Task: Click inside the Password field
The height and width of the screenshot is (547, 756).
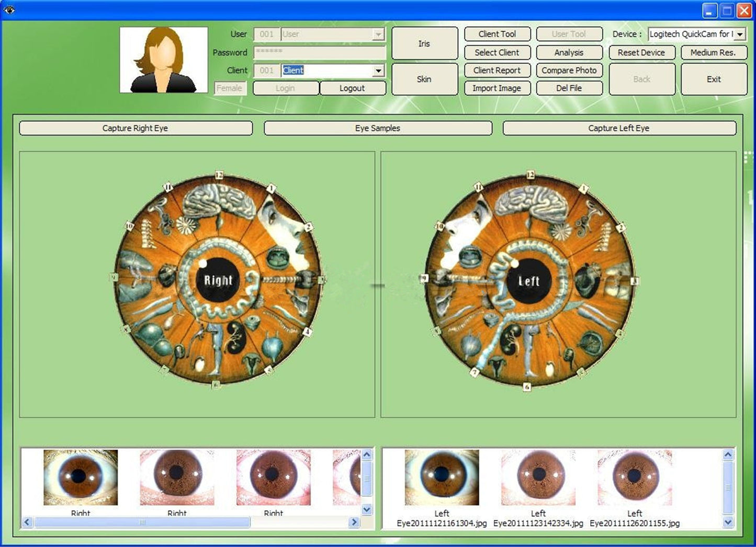Action: tap(319, 52)
